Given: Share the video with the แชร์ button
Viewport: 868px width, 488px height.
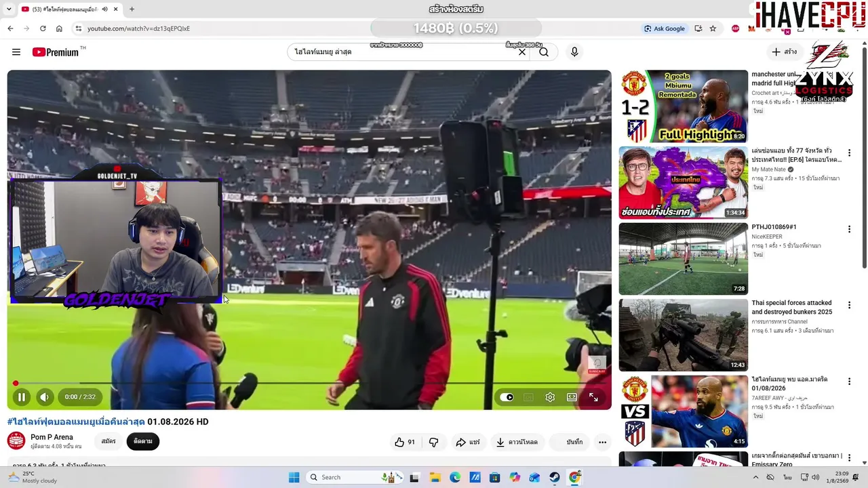Looking at the screenshot, I should 468,442.
